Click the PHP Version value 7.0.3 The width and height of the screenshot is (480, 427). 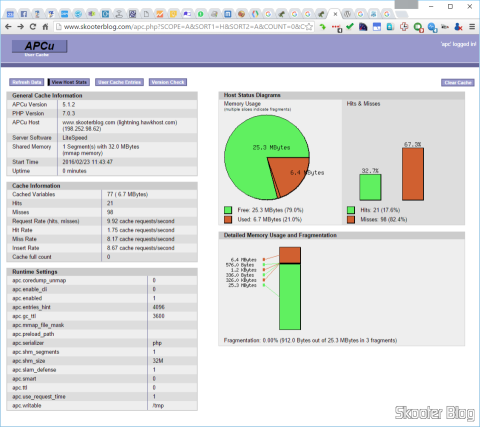[x=69, y=114]
